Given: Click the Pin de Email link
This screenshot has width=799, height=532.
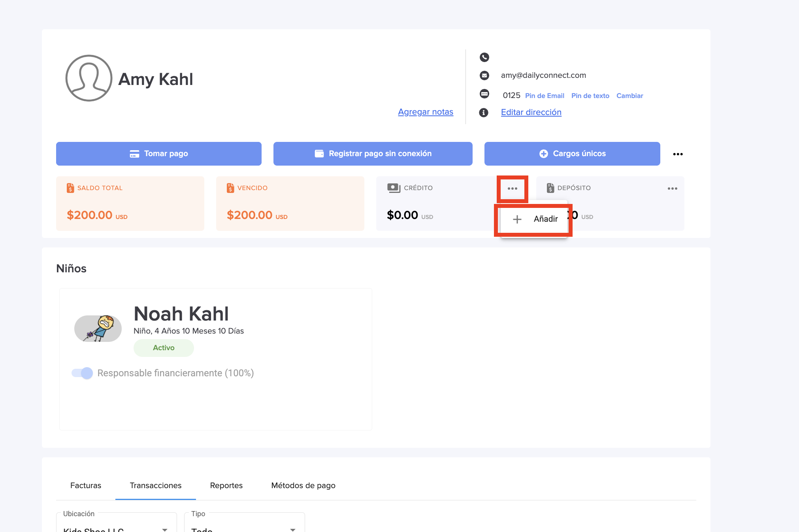Looking at the screenshot, I should [544, 96].
